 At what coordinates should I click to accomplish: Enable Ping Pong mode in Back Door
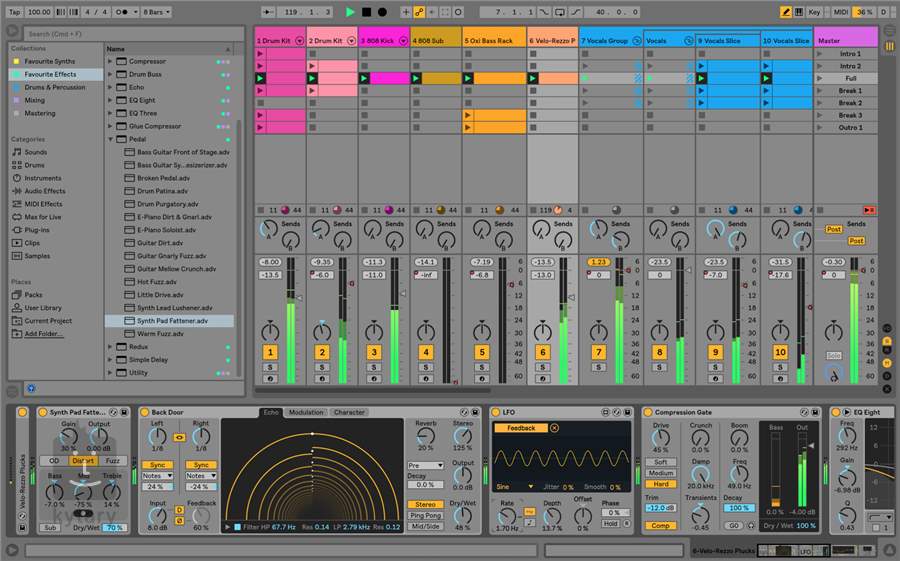427,515
